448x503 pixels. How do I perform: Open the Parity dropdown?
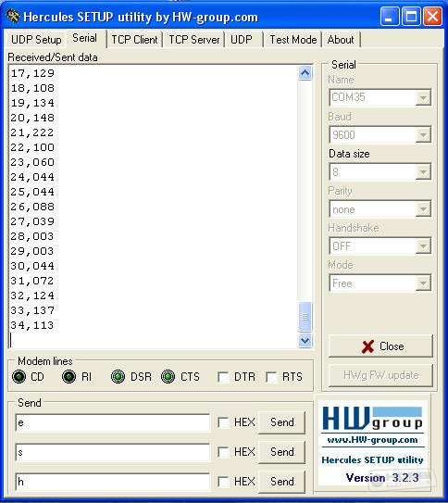point(380,209)
